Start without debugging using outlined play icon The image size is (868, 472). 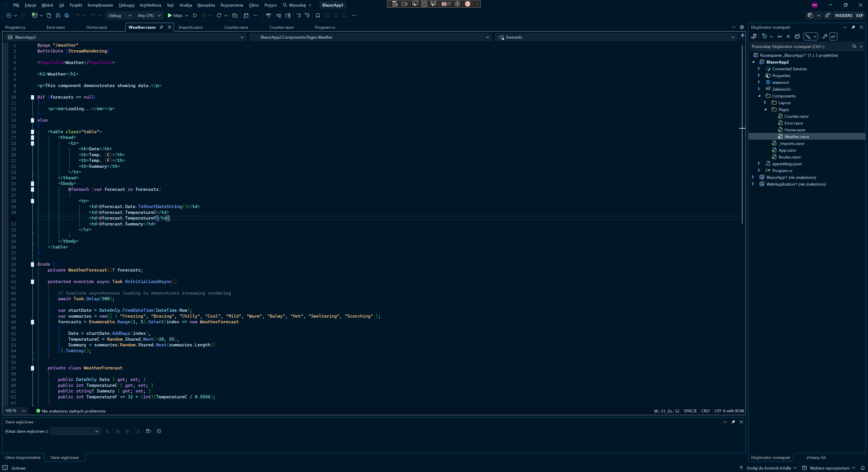pos(195,16)
